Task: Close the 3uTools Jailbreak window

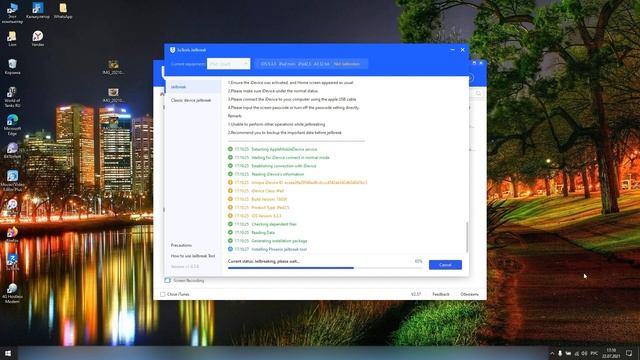Action: 462,50
